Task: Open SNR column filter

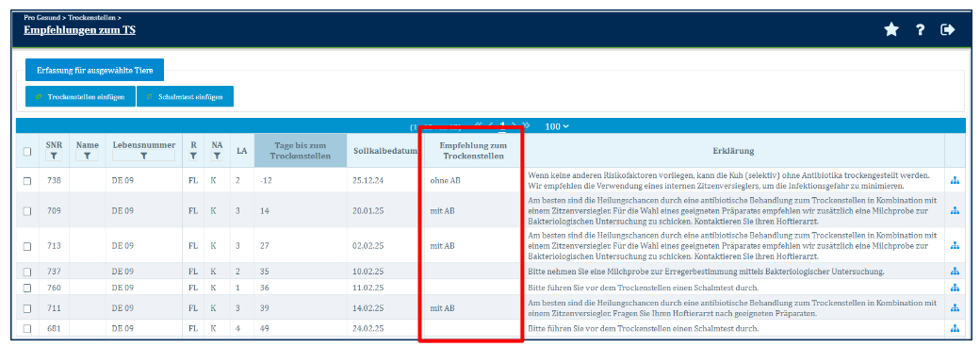Action: coord(54,157)
